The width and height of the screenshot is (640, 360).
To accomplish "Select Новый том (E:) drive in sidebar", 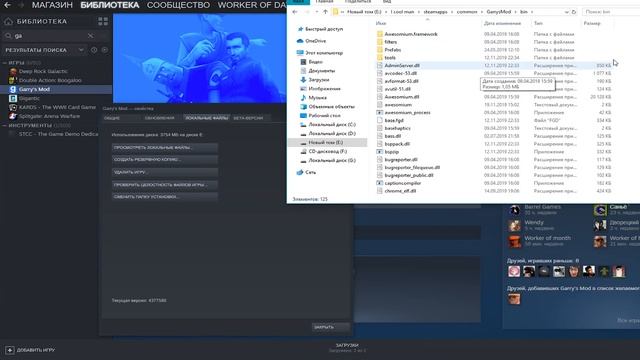I will pyautogui.click(x=325, y=142).
